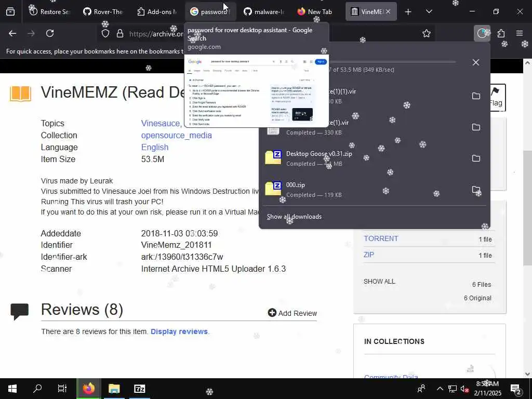Click the Flag item button
532x399 pixels.
click(x=497, y=97)
